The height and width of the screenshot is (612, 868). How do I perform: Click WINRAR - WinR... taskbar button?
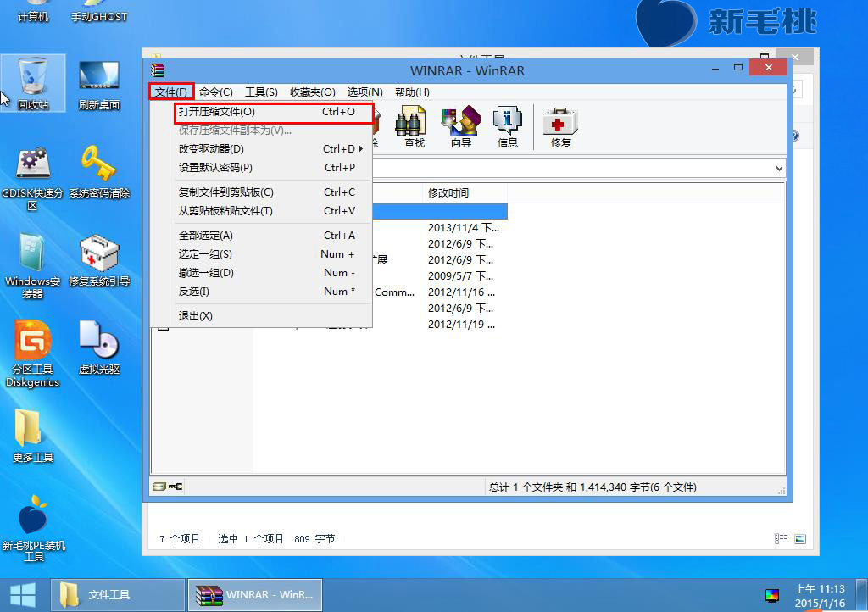click(254, 595)
